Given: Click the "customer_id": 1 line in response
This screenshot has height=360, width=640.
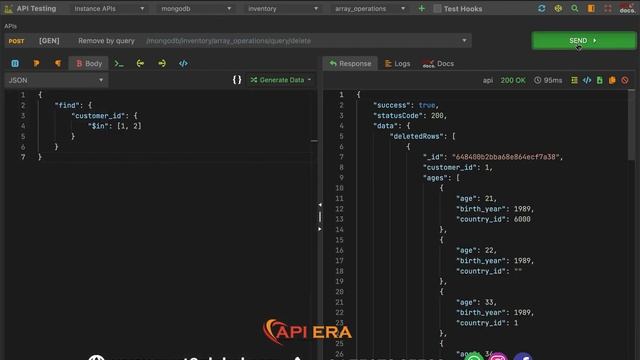Looking at the screenshot, I should pos(458,167).
